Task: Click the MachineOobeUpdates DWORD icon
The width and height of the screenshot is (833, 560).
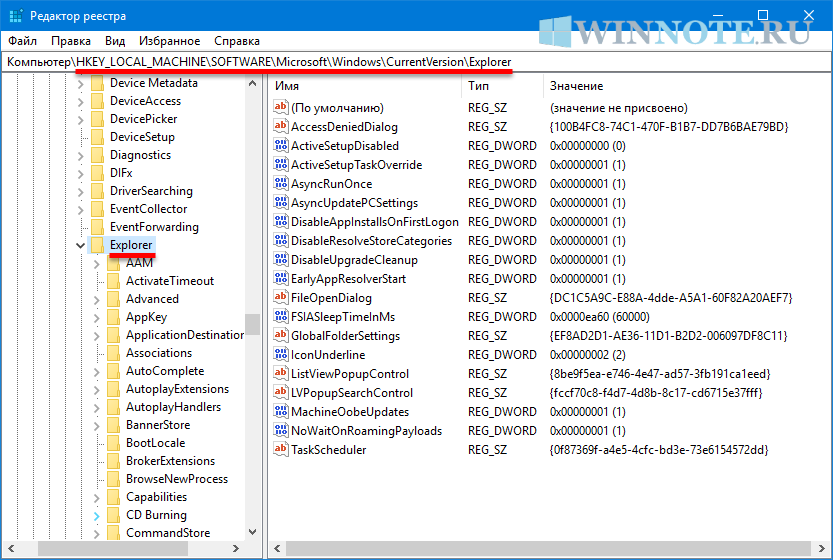Action: [x=280, y=411]
